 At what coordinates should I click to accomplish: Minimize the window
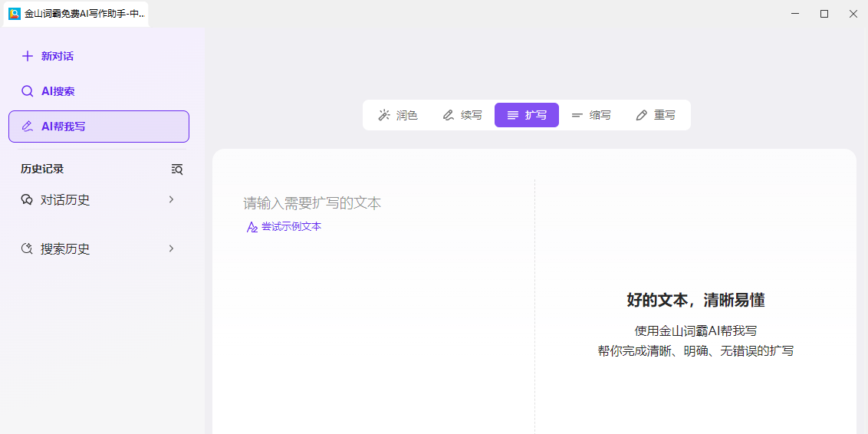tap(795, 14)
